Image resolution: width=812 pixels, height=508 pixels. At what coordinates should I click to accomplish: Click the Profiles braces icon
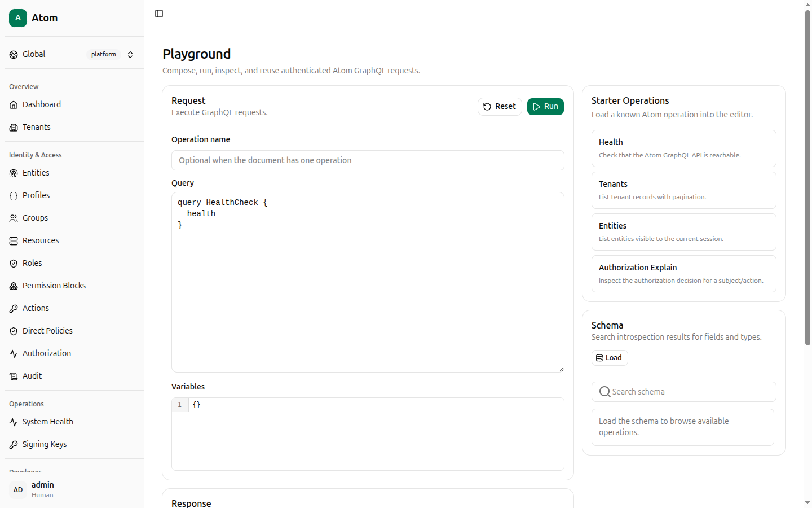pyautogui.click(x=14, y=196)
